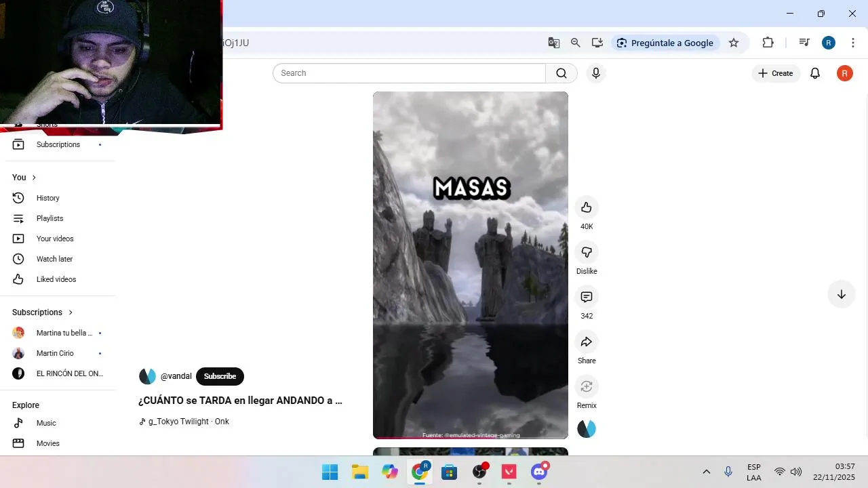Start voice search with microphone icon

point(595,73)
